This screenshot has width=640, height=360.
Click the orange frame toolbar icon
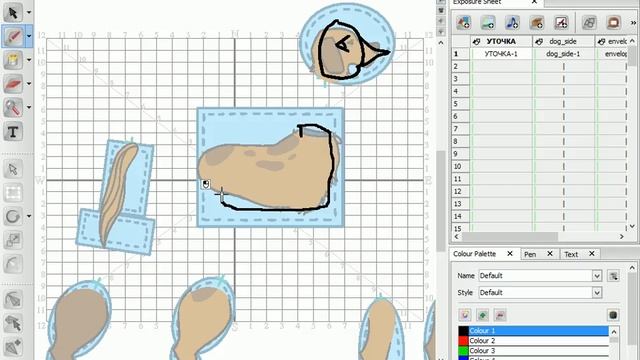coord(613,22)
